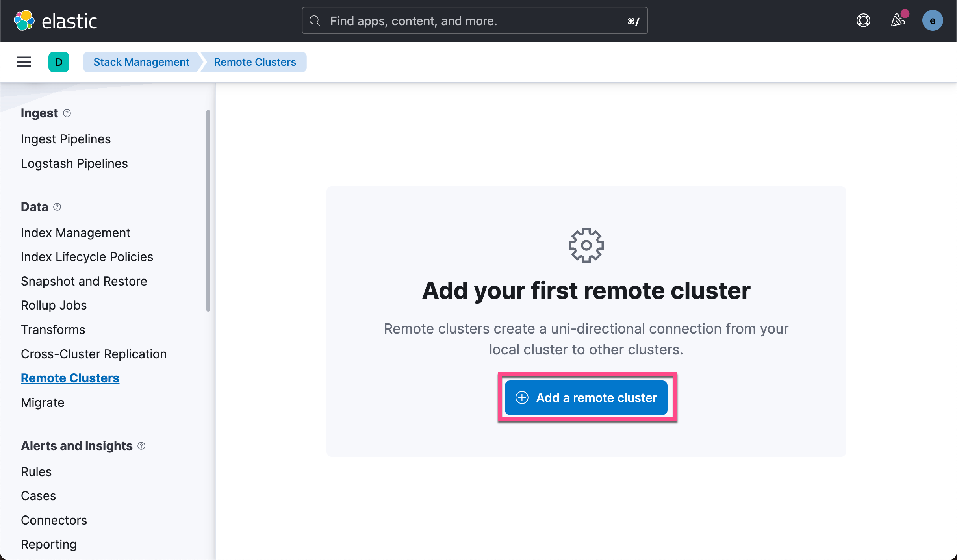The height and width of the screenshot is (560, 957).
Task: Click help icon next to Ingest
Action: point(67,113)
